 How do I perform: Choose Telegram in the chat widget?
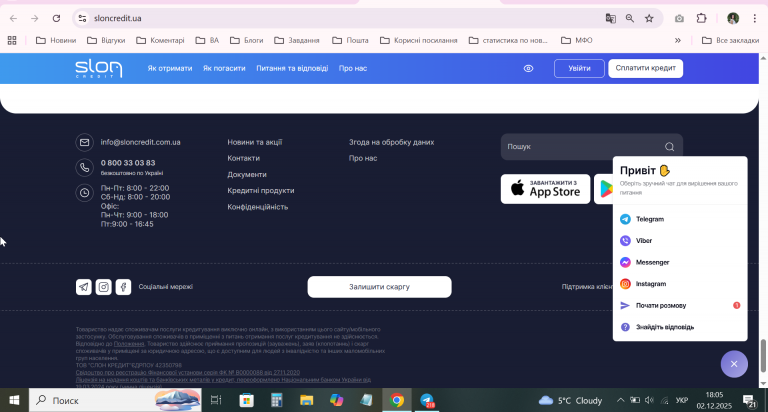point(680,219)
